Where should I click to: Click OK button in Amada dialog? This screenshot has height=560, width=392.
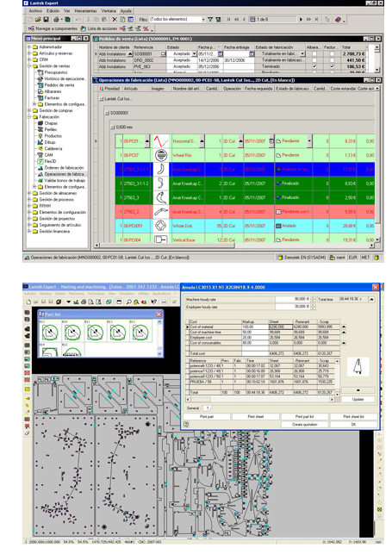tap(353, 424)
